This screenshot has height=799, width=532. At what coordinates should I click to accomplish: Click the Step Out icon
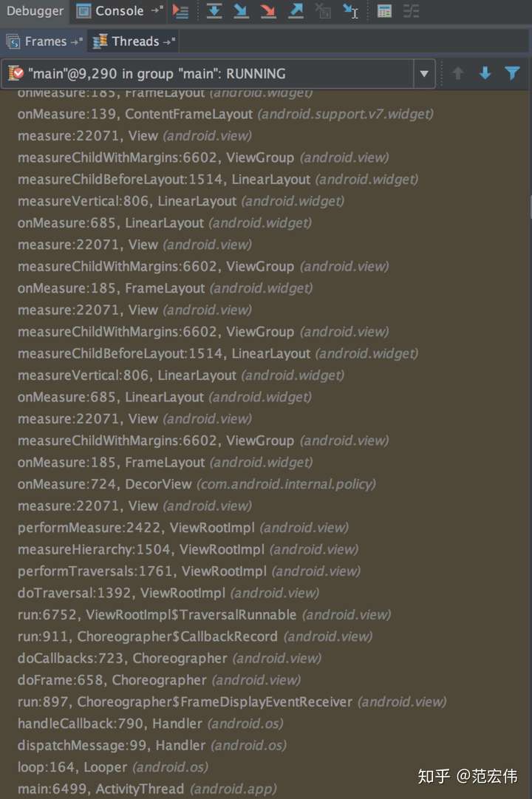pyautogui.click(x=296, y=11)
